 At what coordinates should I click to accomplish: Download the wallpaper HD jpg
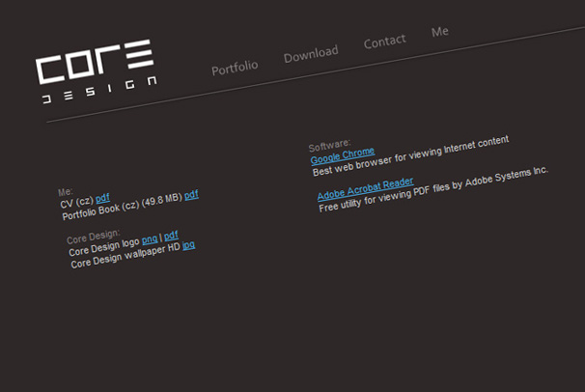point(188,245)
